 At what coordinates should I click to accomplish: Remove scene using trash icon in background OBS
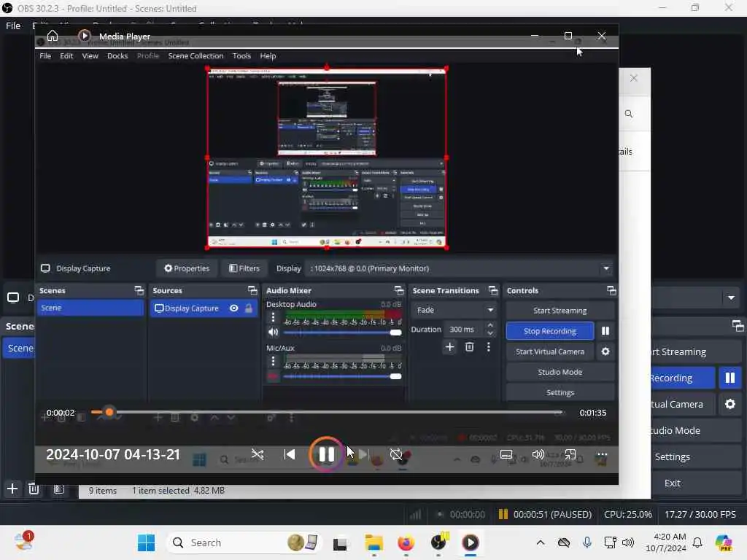tap(34, 489)
